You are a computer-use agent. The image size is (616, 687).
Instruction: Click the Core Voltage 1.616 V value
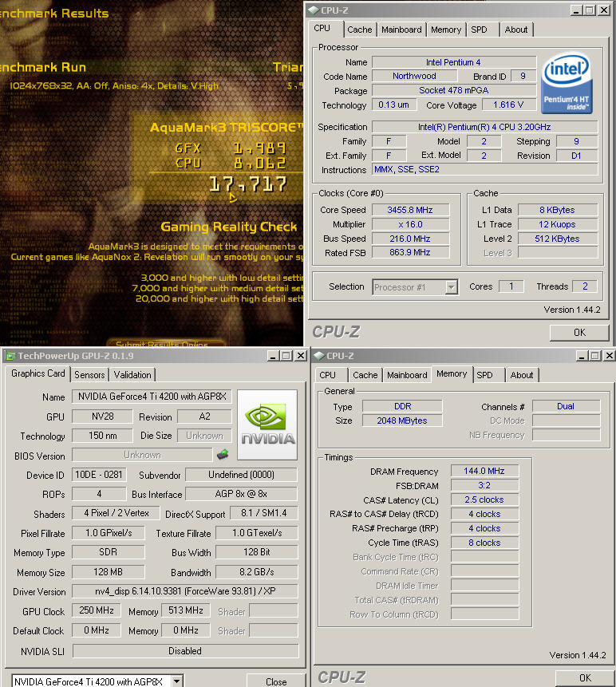(x=508, y=105)
